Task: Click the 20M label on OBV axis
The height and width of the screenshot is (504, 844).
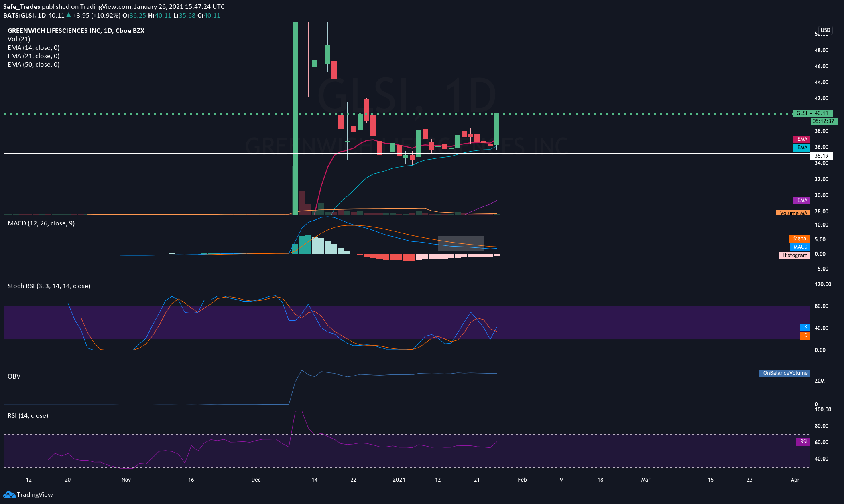Action: [820, 381]
